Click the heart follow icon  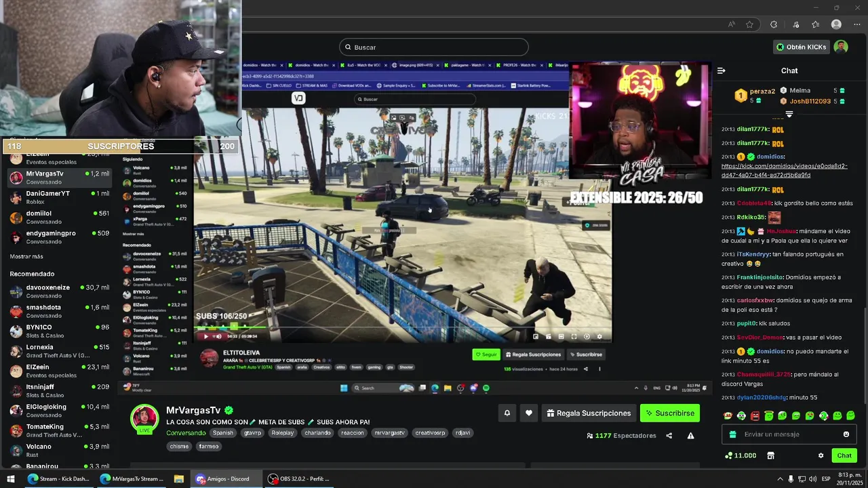529,413
